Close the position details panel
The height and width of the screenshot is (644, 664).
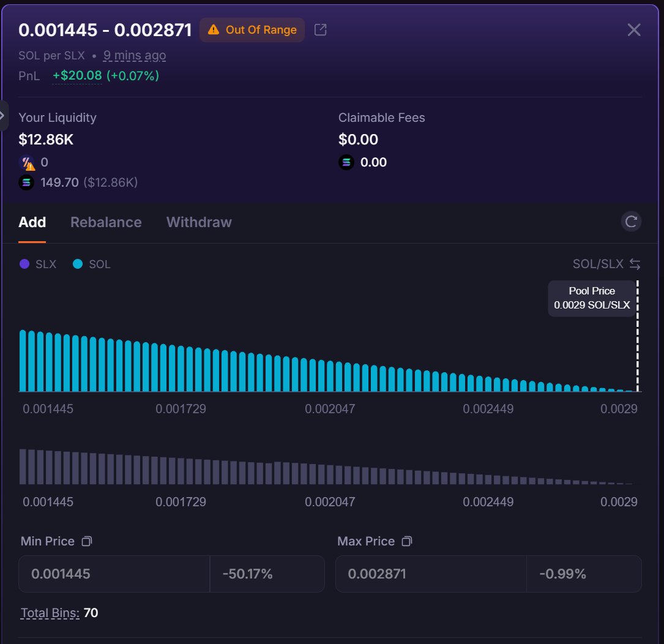point(633,29)
